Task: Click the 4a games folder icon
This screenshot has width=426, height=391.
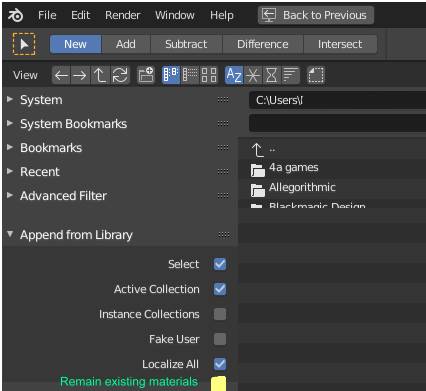Action: (258, 170)
